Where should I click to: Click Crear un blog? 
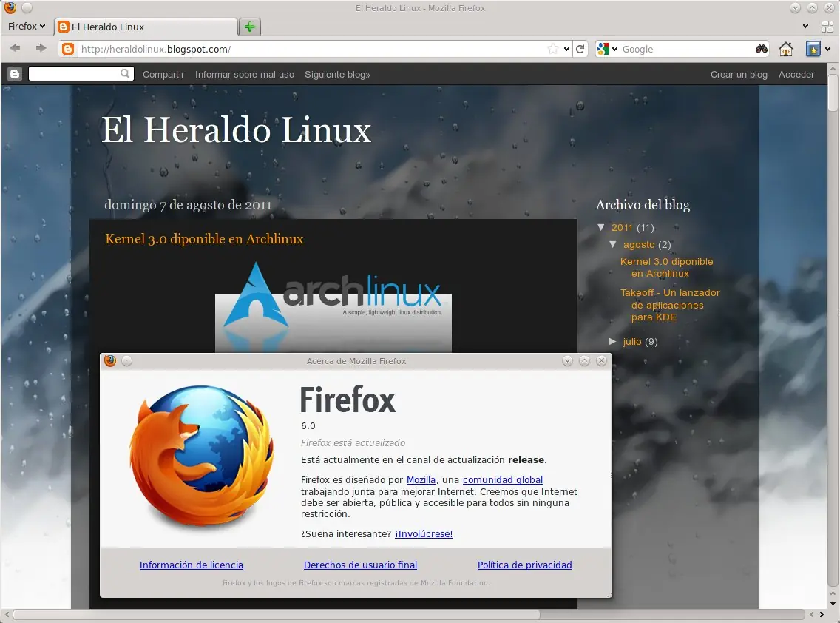(739, 75)
